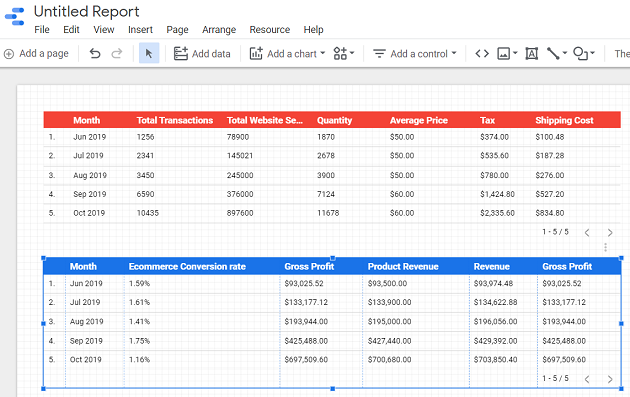Click Jun 2019 in the red table

pyautogui.click(x=90, y=137)
